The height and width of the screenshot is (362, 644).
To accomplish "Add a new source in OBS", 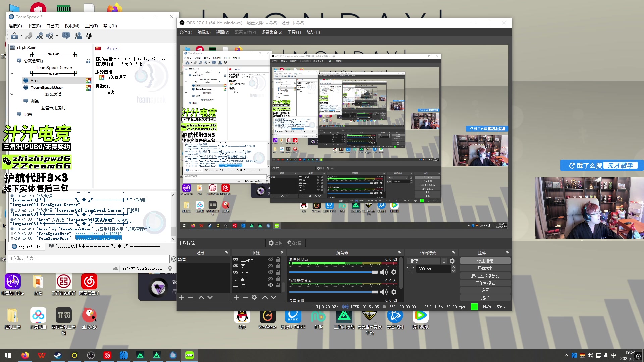I will pos(236,297).
